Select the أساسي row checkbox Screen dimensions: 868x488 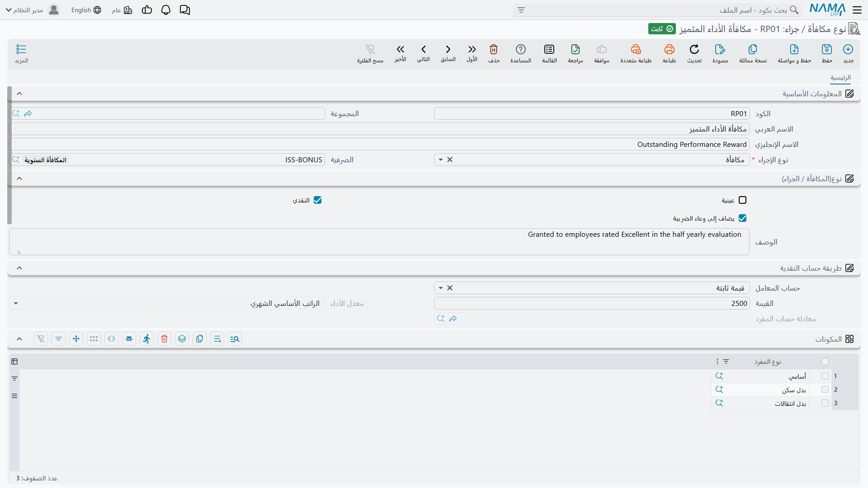[x=825, y=376]
